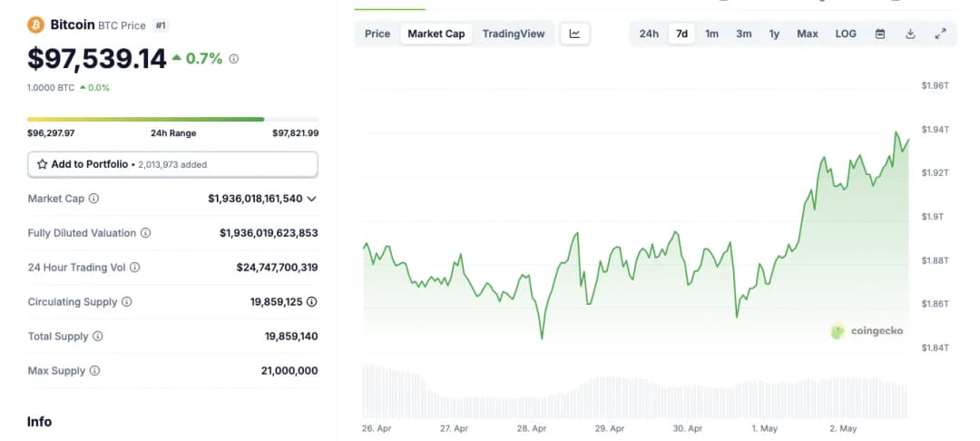Click info icon after Circulating Supply value
This screenshot has height=441, width=980.
312,302
